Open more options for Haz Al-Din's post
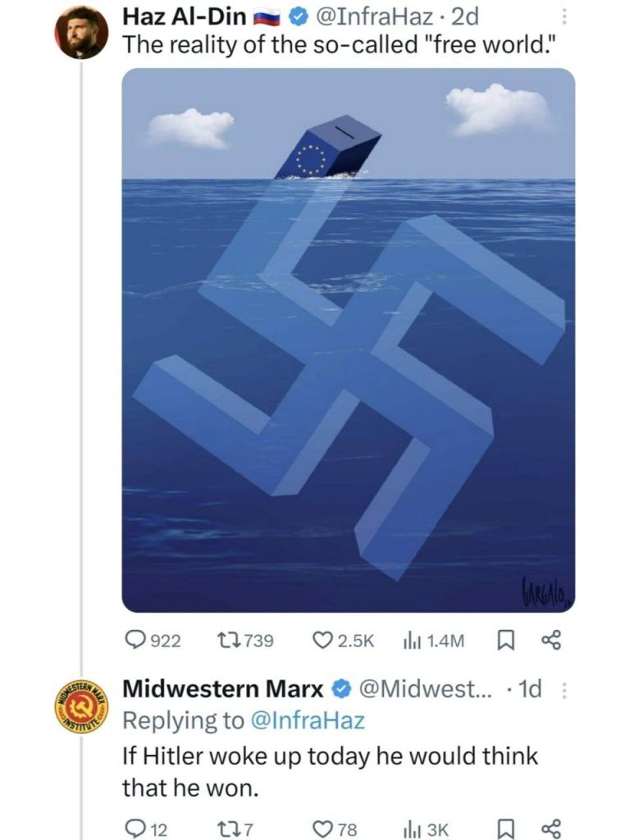630x840 pixels. coord(563,16)
